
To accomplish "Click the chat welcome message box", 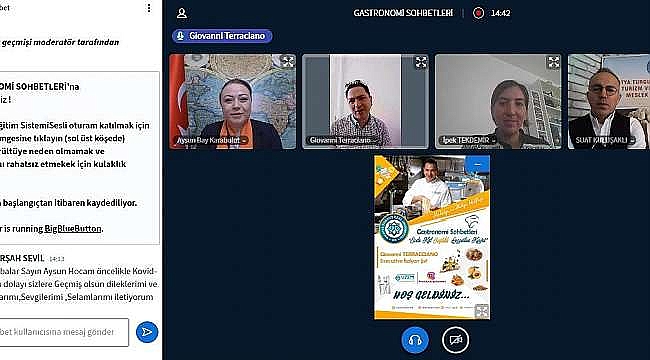I will pos(80,158).
